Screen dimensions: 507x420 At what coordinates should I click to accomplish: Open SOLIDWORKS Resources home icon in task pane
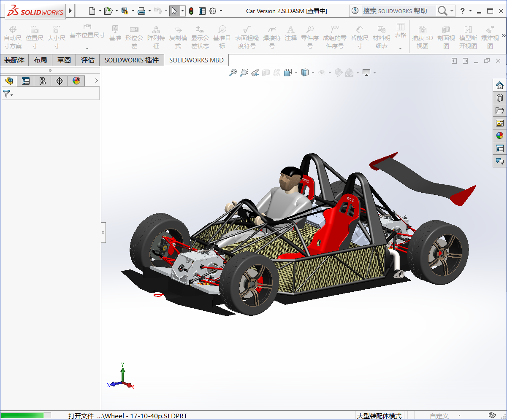pos(500,85)
